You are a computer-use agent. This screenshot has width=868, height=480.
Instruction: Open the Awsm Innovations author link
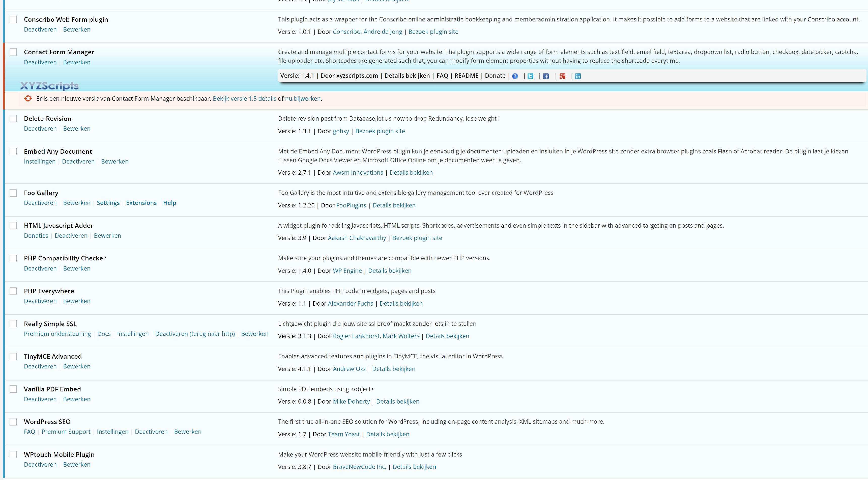coord(358,173)
